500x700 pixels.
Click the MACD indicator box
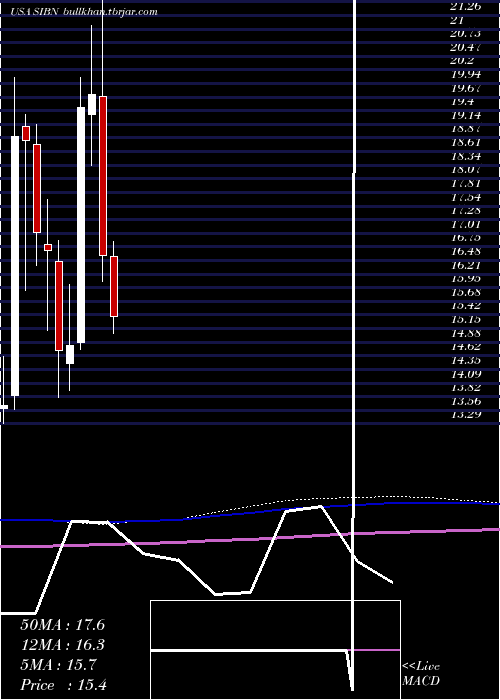[x=275, y=650]
